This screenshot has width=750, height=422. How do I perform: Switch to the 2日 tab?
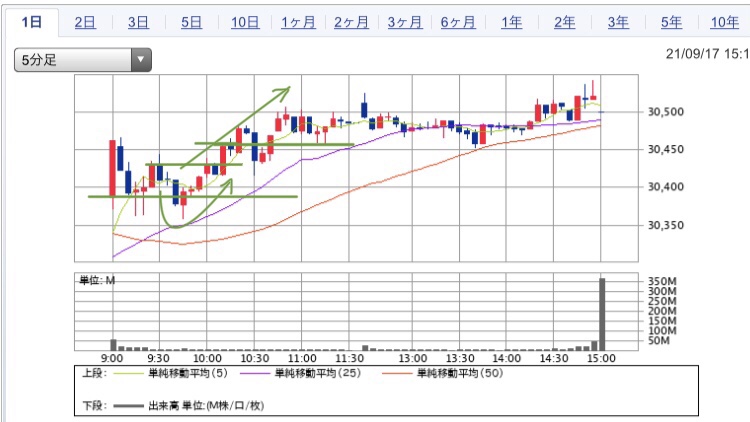click(x=85, y=21)
